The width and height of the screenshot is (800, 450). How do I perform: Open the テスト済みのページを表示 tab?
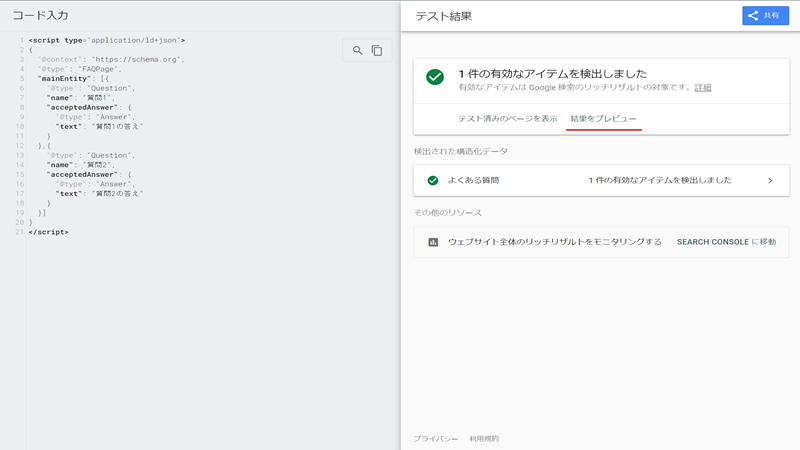pos(508,119)
